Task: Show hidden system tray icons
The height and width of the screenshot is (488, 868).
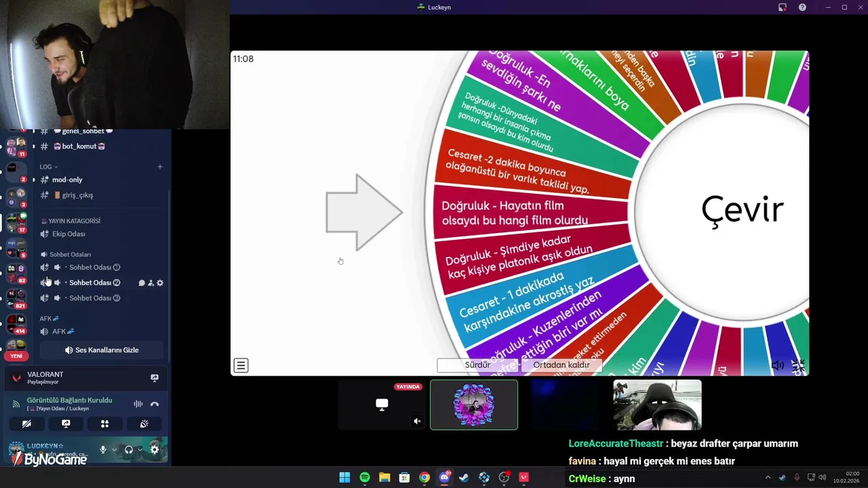Action: (x=768, y=477)
